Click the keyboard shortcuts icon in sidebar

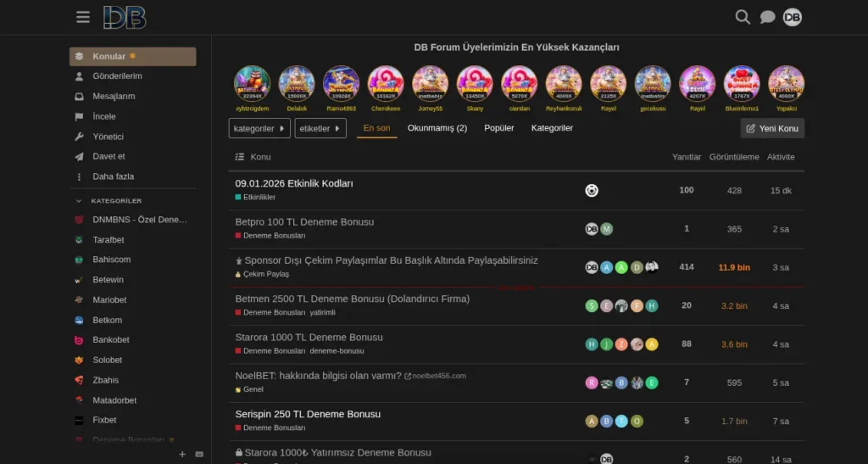[199, 454]
